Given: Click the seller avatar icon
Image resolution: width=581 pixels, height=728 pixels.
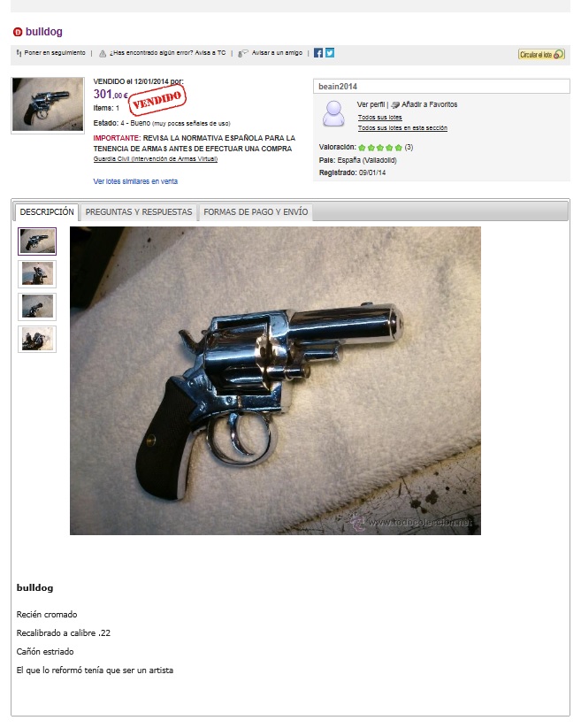Looking at the screenshot, I should (333, 113).
